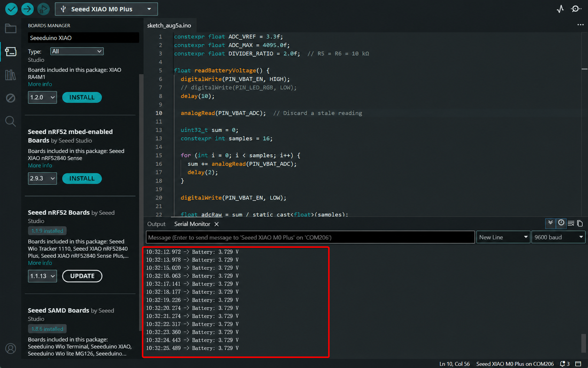
Task: Open the Serial Plotter icon
Action: pos(560,9)
